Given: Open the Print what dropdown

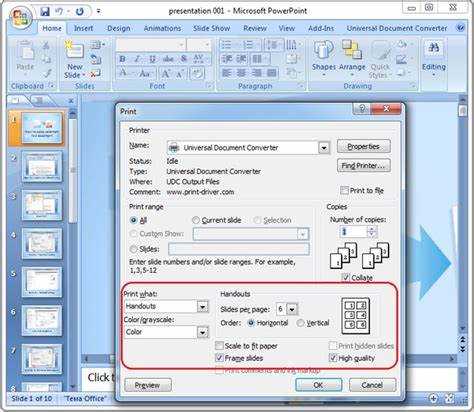Looking at the screenshot, I should [202, 306].
